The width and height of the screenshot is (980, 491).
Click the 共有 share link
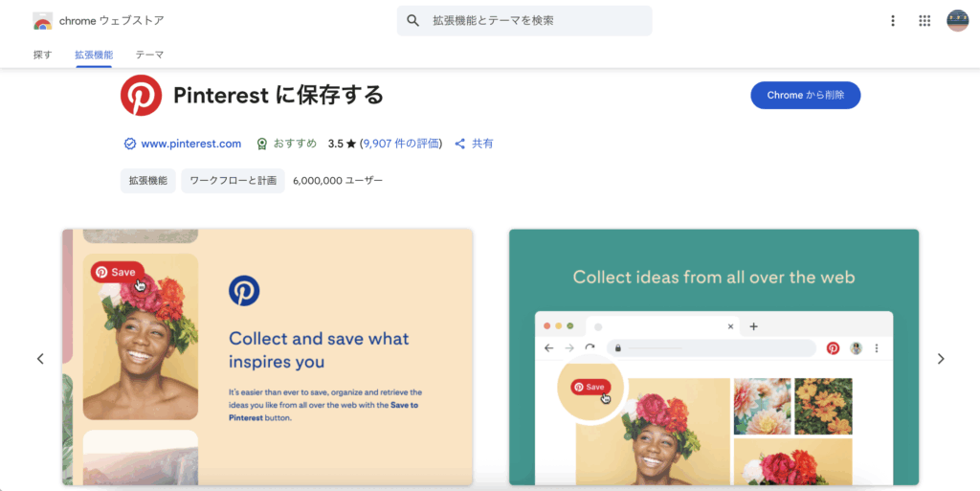coord(482,144)
